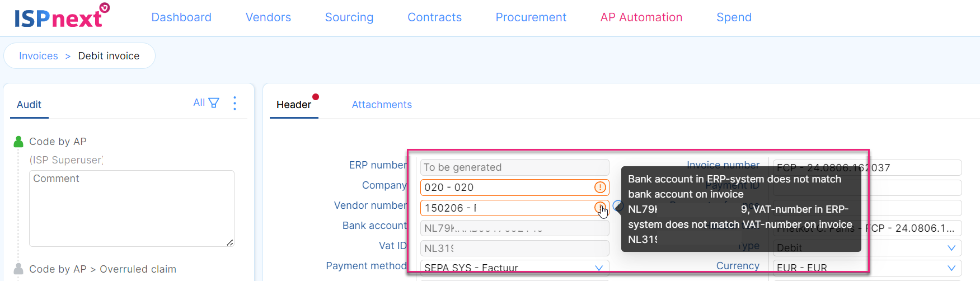Open the Currency dropdown showing EUR
Image resolution: width=980 pixels, height=281 pixels.
tap(951, 268)
